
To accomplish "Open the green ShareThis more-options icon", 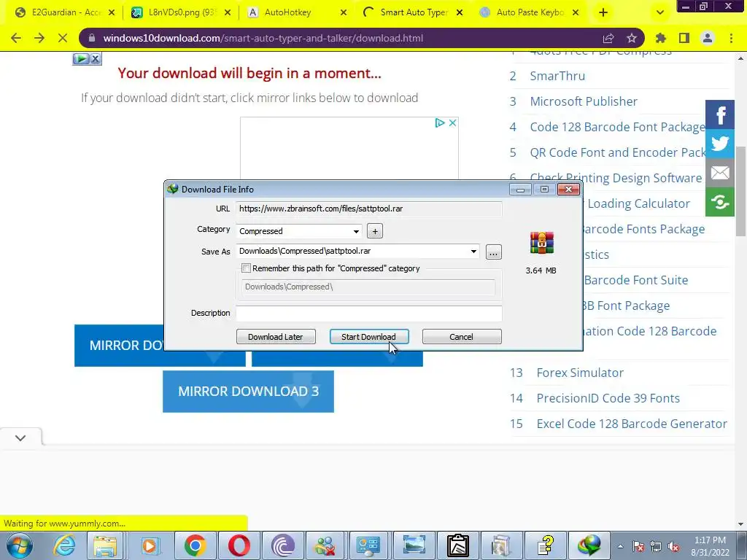I will [x=720, y=203].
